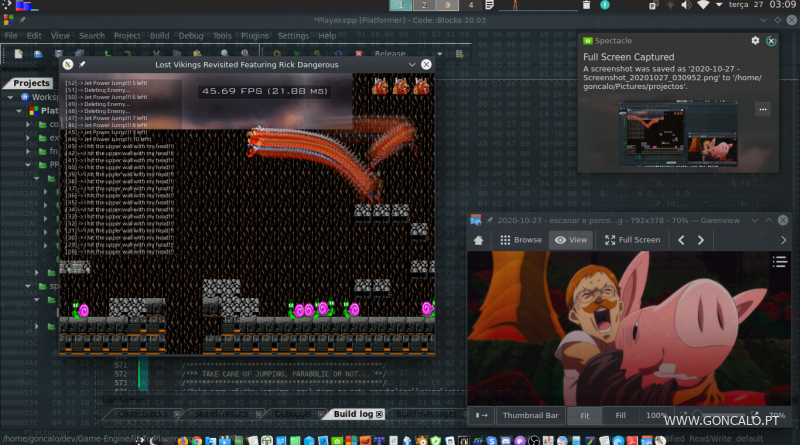Screen dimensions: 800x445
Task: Pin the Lost Vikings game window
Action: [82, 64]
